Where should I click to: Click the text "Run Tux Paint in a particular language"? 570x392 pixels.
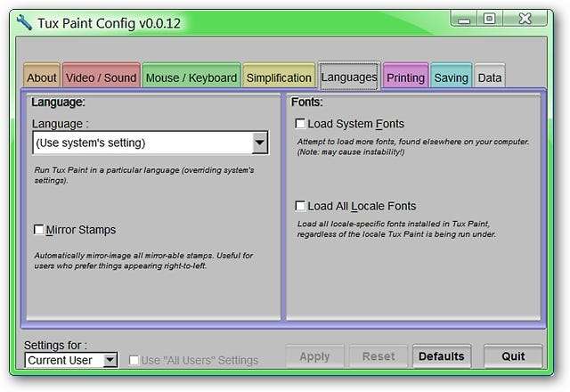(107, 170)
